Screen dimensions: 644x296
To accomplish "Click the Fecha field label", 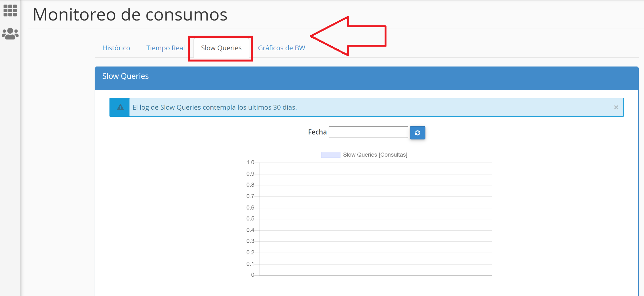I will click(317, 132).
